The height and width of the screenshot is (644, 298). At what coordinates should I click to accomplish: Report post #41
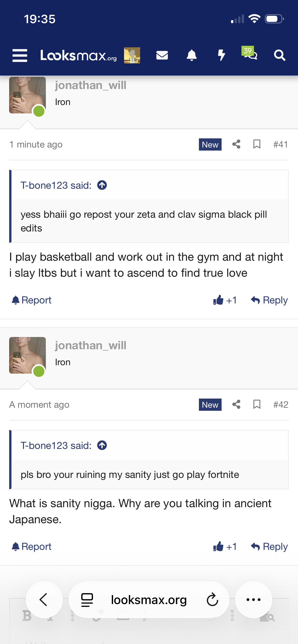32,300
